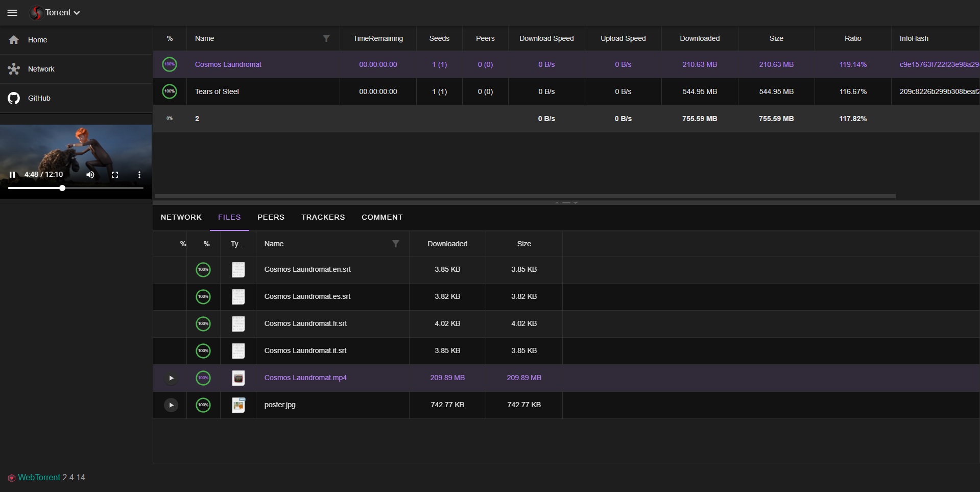This screenshot has height=492, width=980.
Task: Select Cosmos Laundromat.en.srt file
Action: pyautogui.click(x=307, y=269)
